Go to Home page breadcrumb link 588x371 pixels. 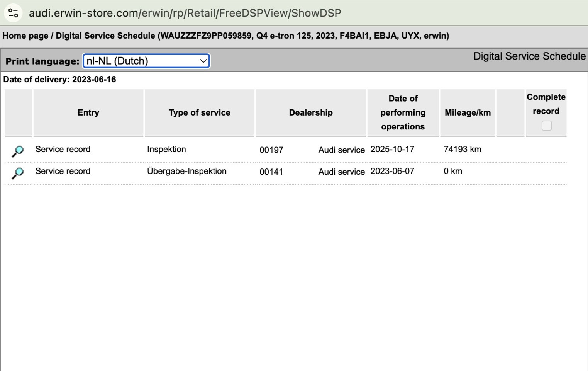25,36
